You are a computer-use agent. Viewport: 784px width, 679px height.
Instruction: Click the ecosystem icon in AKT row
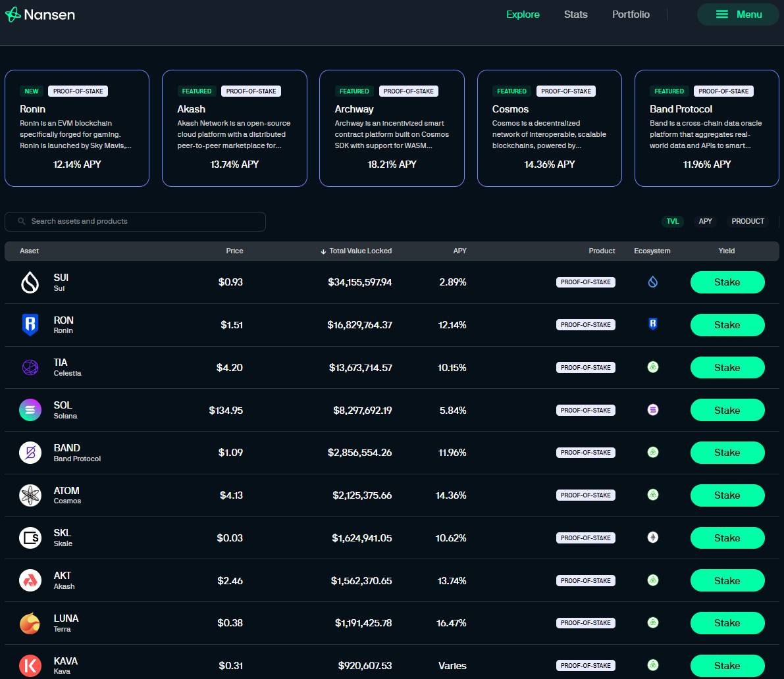click(x=652, y=580)
